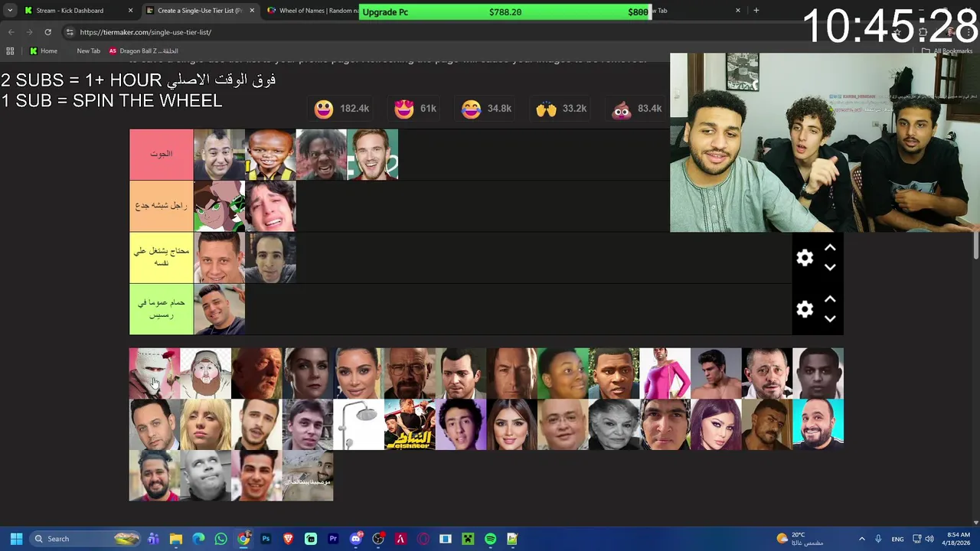
Task: Open the Home bookmark
Action: (x=43, y=51)
